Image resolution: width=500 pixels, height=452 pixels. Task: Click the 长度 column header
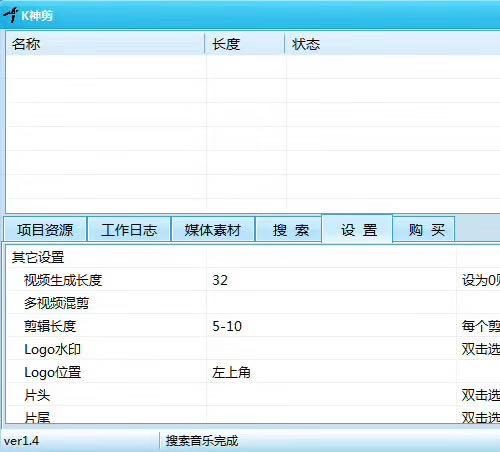pyautogui.click(x=245, y=44)
